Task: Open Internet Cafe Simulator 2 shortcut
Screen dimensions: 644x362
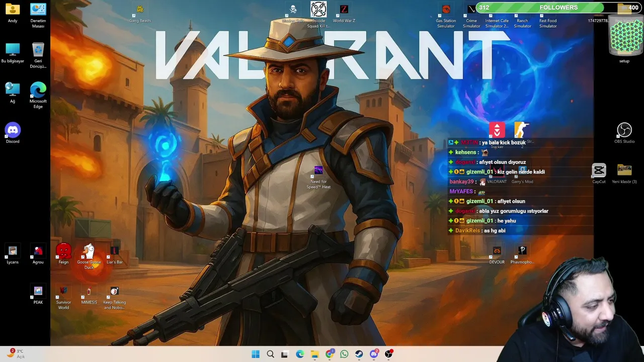Action: (x=497, y=23)
